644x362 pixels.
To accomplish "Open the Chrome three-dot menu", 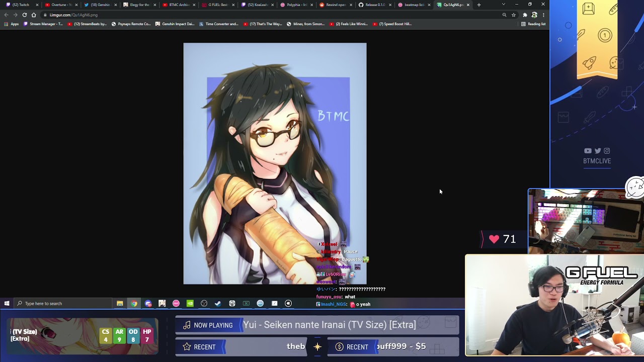I will (x=543, y=15).
